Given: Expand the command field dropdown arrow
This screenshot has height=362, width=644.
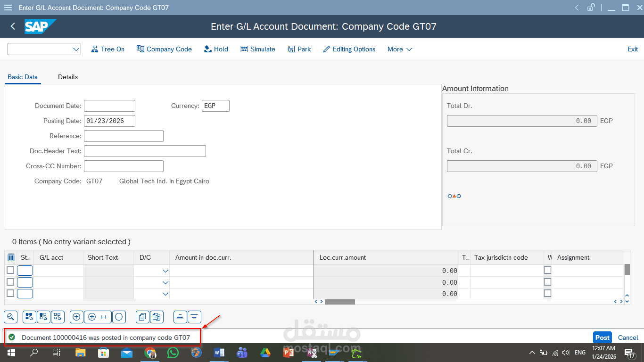Looking at the screenshot, I should pos(76,49).
